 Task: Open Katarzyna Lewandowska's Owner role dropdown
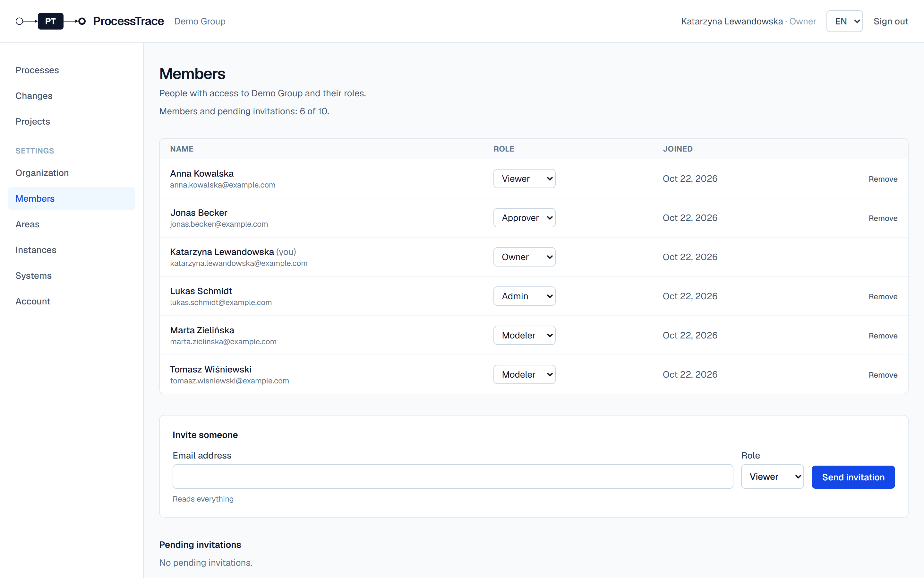524,257
